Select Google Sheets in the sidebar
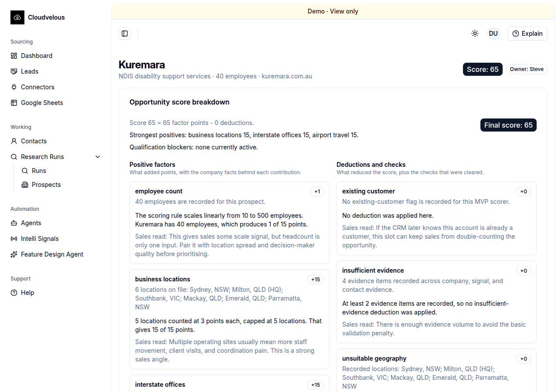The height and width of the screenshot is (392, 558). click(56, 103)
